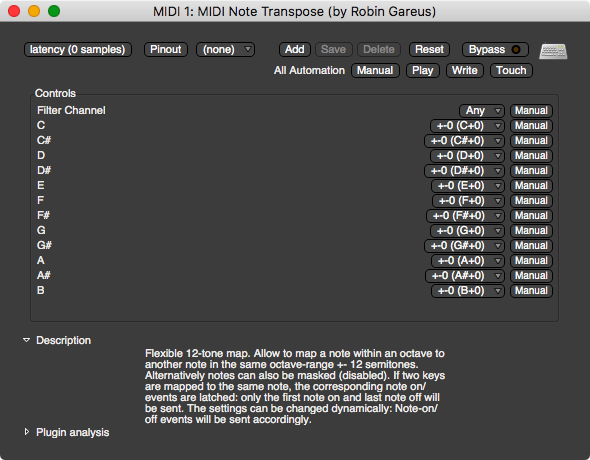Click Manual automation button for G#
This screenshot has width=590, height=460.
(x=531, y=246)
